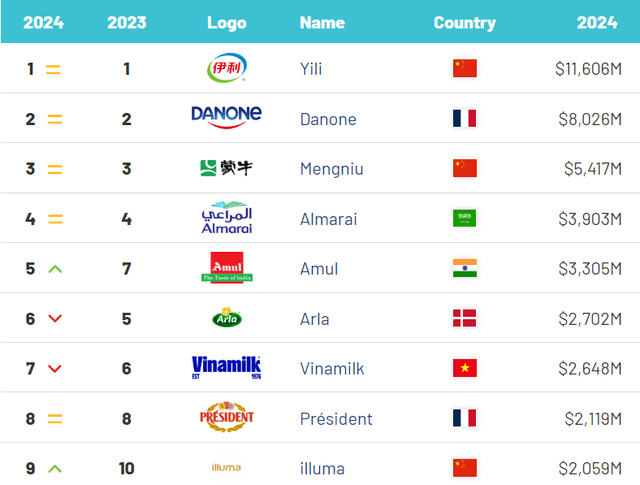The image size is (640, 485).
Task: Click Yili's $11,606M brand value
Action: (590, 69)
